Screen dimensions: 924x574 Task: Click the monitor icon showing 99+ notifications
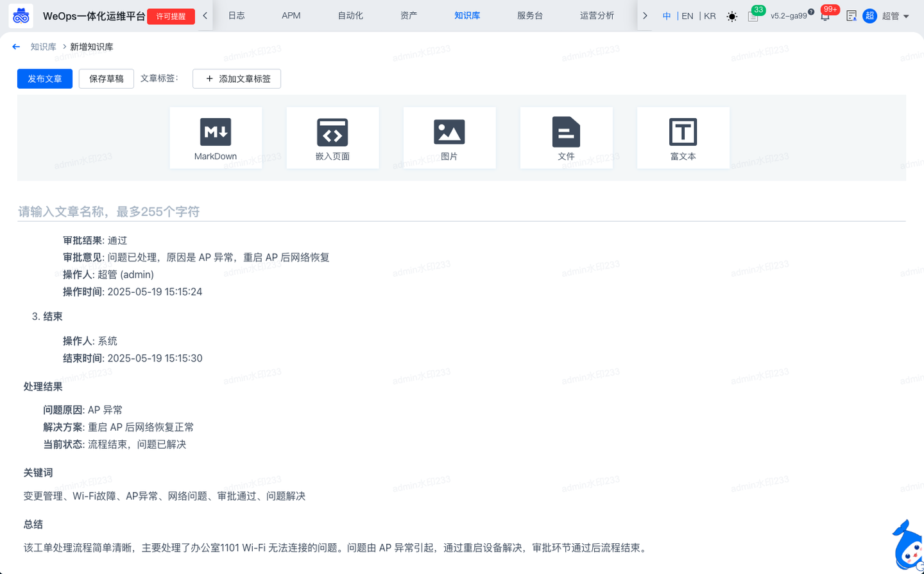point(826,16)
